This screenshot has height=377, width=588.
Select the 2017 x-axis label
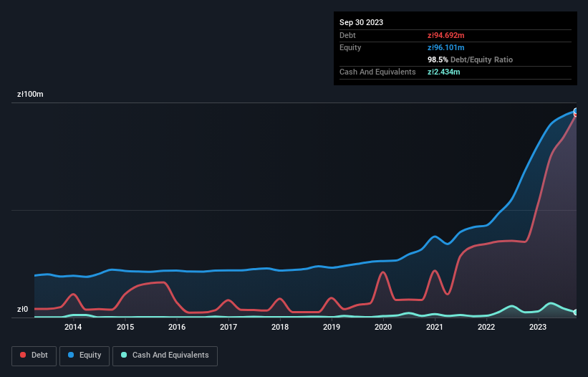(228, 327)
